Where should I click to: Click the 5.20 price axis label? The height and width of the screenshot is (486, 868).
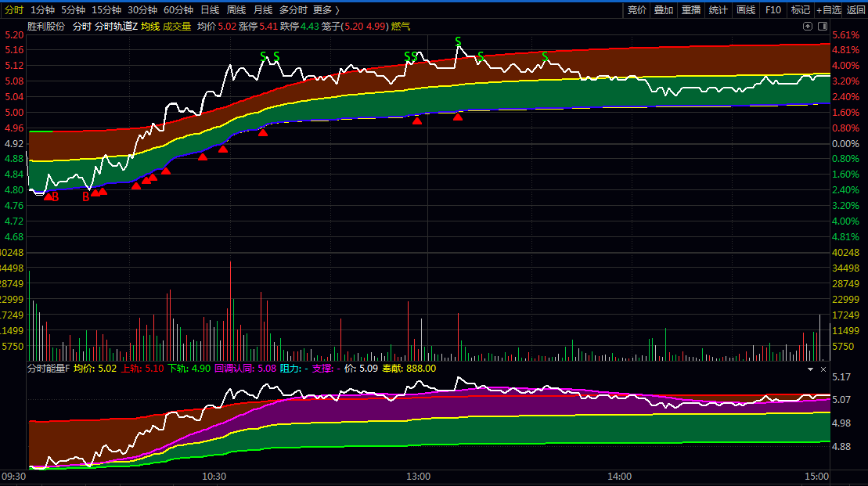[x=14, y=35]
